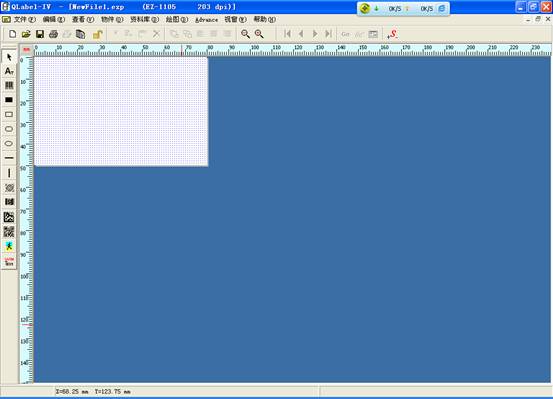553x399 pixels.
Task: Click the table/database view toolbar icon
Action: click(x=373, y=34)
